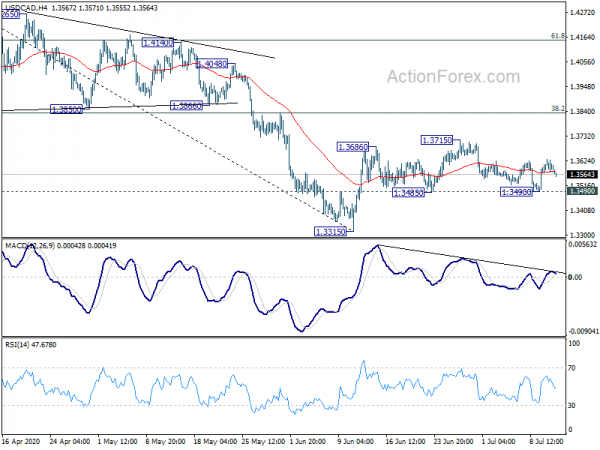Click the RSI 70 level label
Viewport: 600px width, 450px height.
[x=572, y=368]
